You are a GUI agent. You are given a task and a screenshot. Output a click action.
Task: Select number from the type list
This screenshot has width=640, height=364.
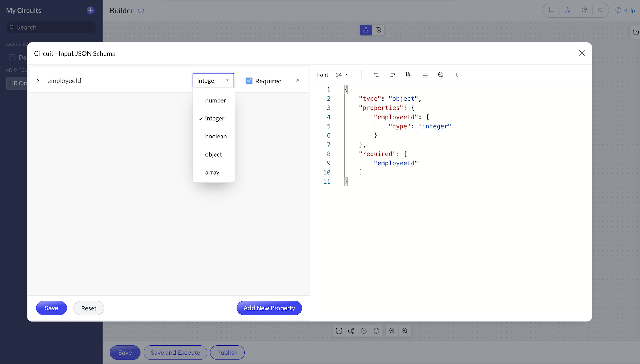215,100
